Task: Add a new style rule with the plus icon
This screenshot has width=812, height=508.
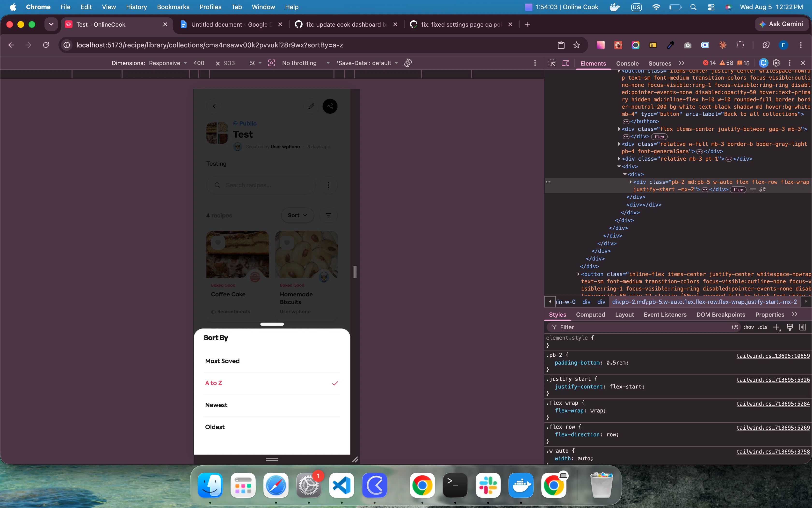Action: pyautogui.click(x=776, y=327)
